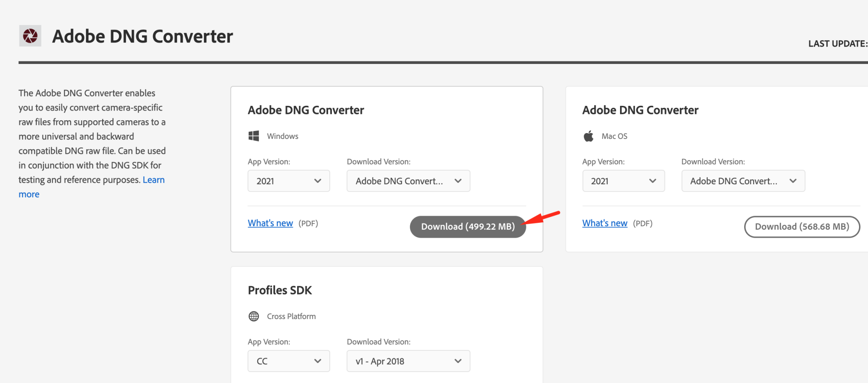Click the Windows platform logo icon
Screen dimensions: 868x383
(x=253, y=136)
